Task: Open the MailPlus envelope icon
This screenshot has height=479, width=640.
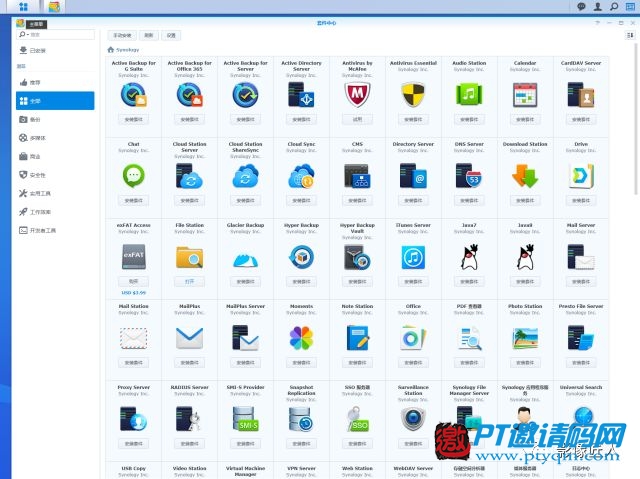Action: pos(189,338)
